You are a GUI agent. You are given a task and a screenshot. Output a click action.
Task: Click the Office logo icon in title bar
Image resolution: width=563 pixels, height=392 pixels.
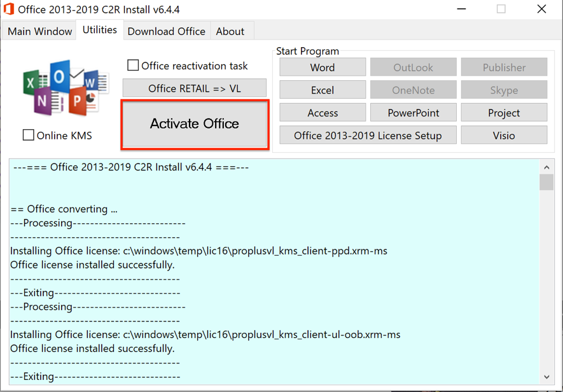coord(9,9)
